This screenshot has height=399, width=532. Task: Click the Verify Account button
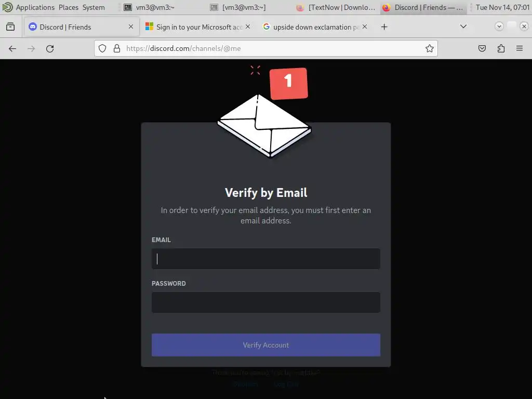(265, 345)
